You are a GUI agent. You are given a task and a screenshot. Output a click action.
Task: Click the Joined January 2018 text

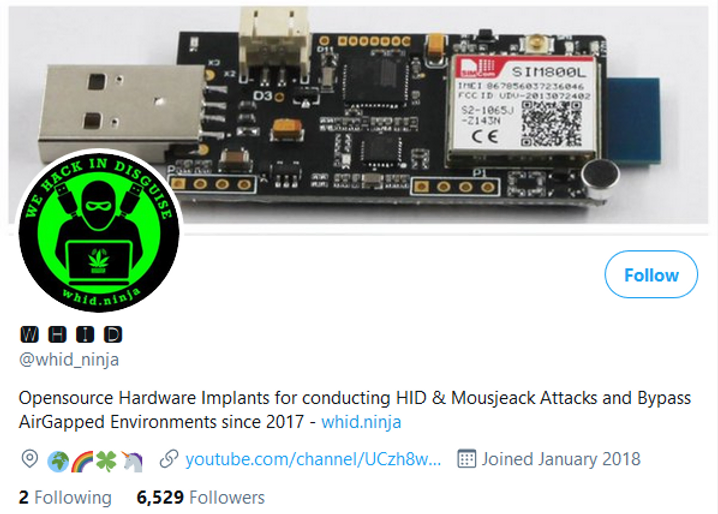(x=561, y=459)
